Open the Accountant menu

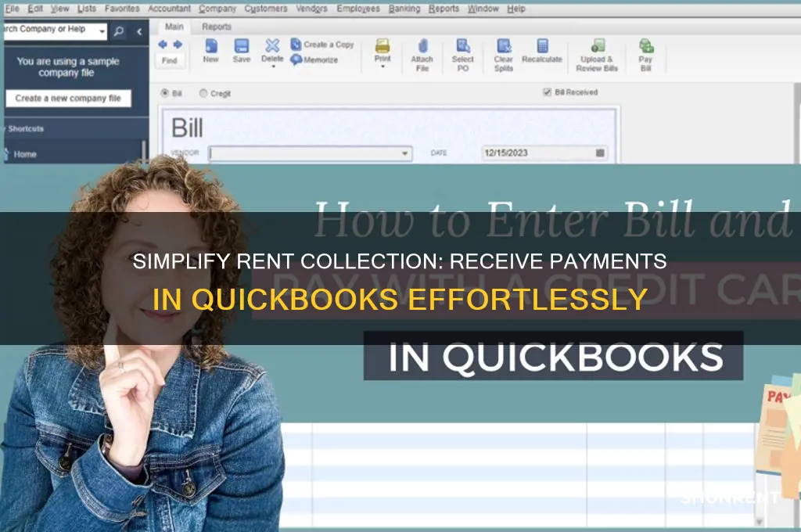point(169,9)
